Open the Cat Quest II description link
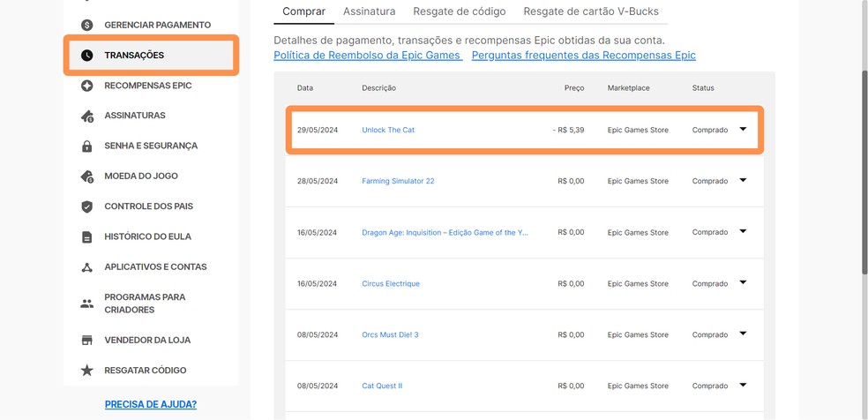 point(382,386)
